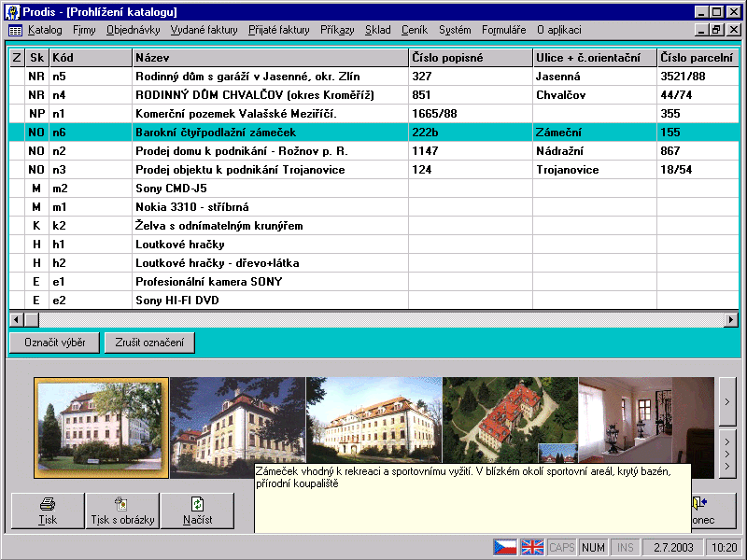This screenshot has height=560, width=747.
Task: Select the row Nokia 3310 - stříbrná
Action: click(271, 206)
